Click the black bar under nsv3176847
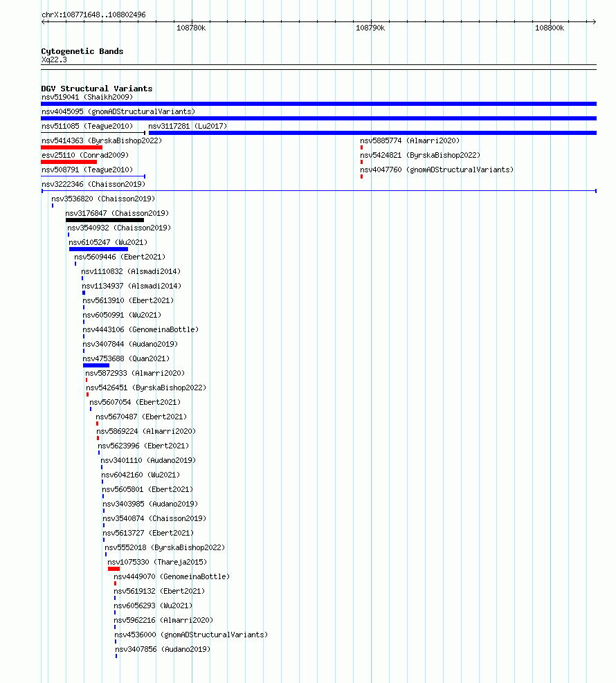This screenshot has height=683, width=616. coord(105,220)
